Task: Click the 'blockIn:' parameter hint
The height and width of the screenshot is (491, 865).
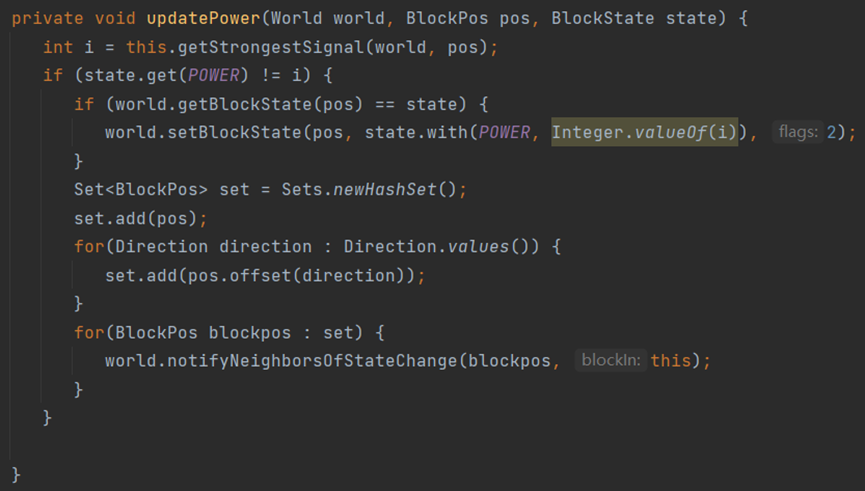Action: [x=611, y=360]
